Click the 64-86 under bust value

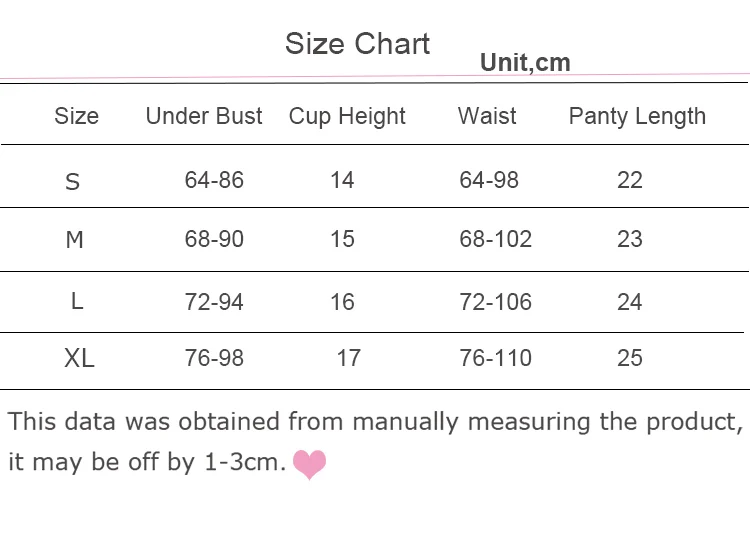(214, 180)
